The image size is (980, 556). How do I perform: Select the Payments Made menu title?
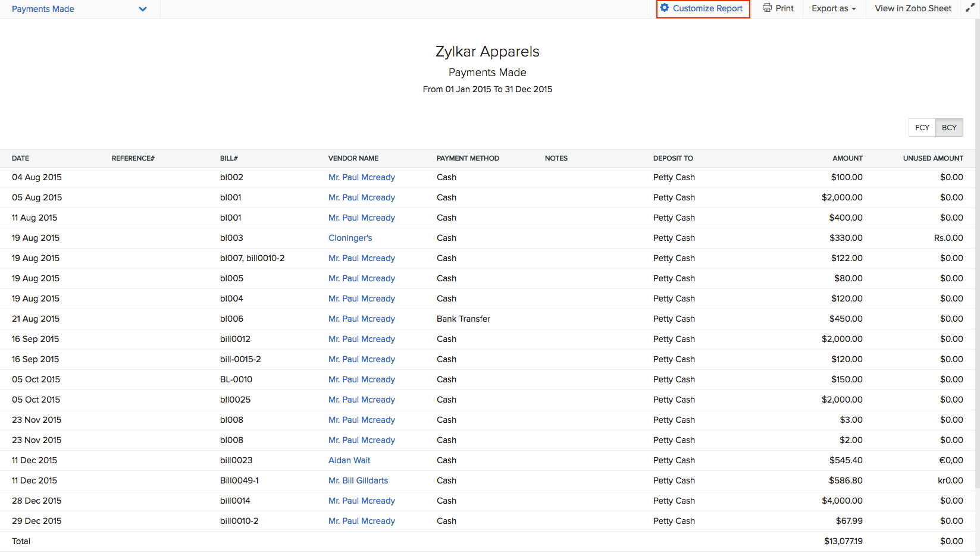pos(43,9)
